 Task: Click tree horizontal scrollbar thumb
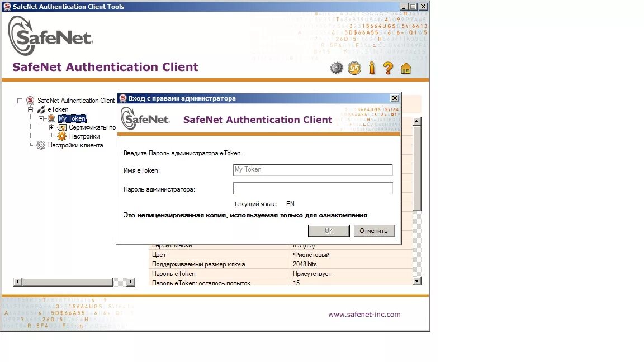coord(67,282)
